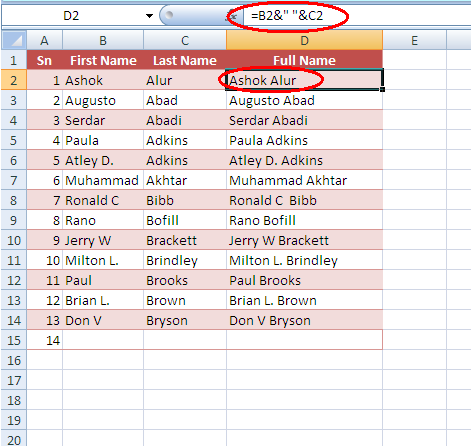Select cell containing 'Ashok Alur'

pos(304,80)
